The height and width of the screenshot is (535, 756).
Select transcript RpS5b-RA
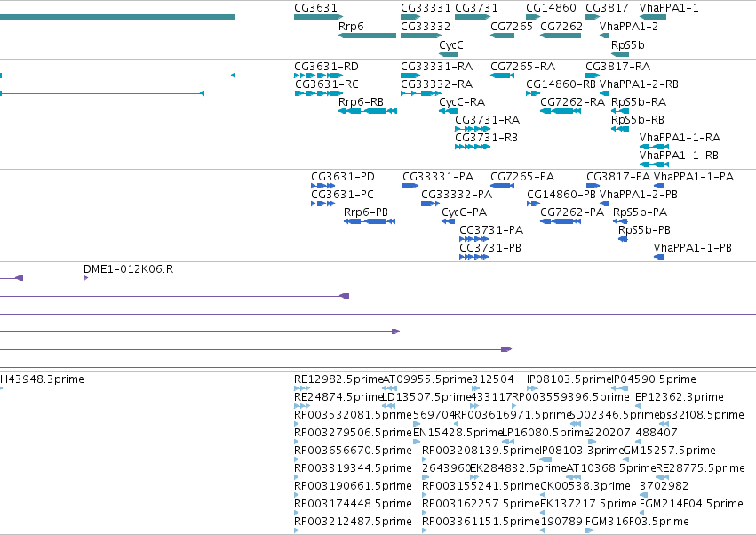pos(639,102)
